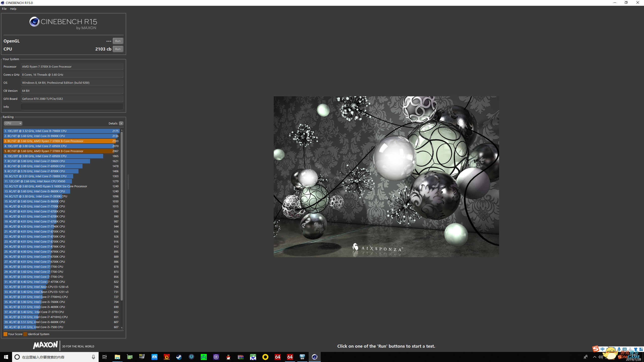Open QQ penguin taskbar icon
This screenshot has height=362, width=644.
[x=228, y=357]
